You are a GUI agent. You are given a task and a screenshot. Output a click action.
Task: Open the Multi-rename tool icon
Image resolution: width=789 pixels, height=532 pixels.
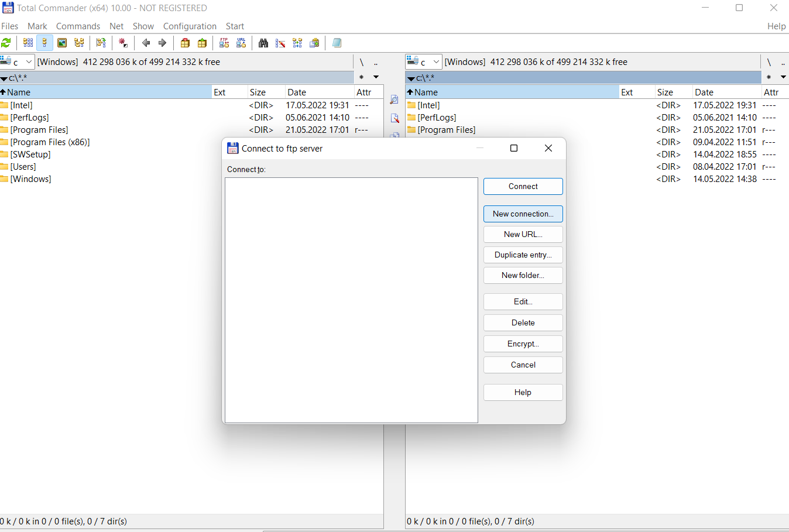pyautogui.click(x=280, y=43)
